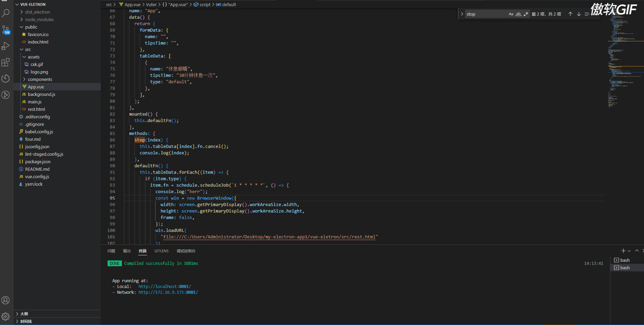Toggle Use Regular Expression in find widget

pos(526,14)
